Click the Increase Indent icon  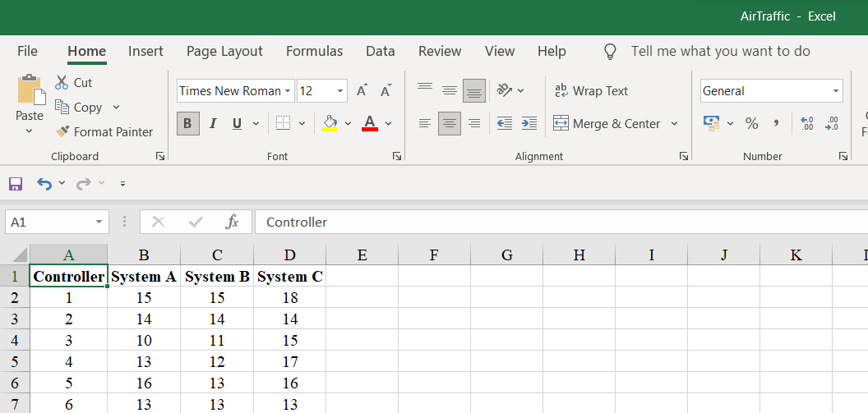[529, 123]
